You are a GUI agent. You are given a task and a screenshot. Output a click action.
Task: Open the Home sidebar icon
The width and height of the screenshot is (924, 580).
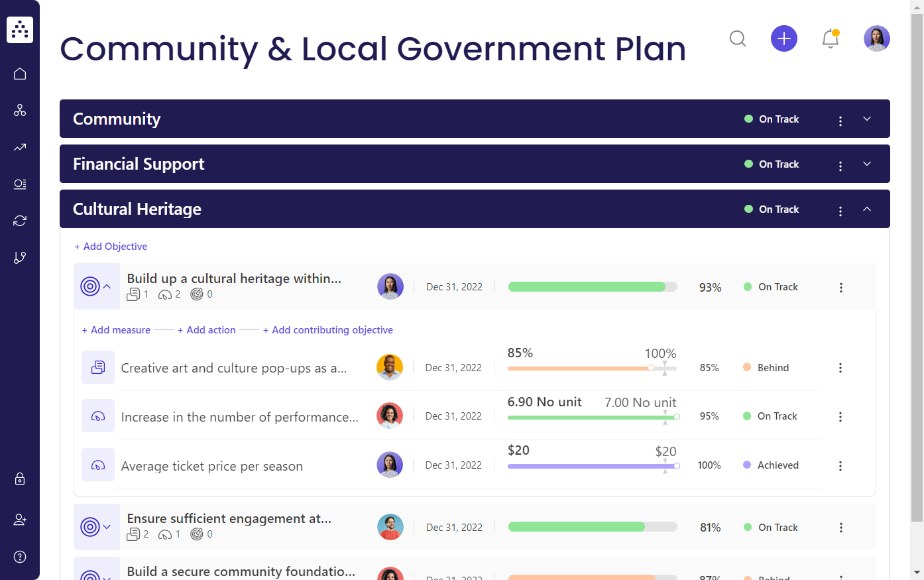(x=20, y=74)
